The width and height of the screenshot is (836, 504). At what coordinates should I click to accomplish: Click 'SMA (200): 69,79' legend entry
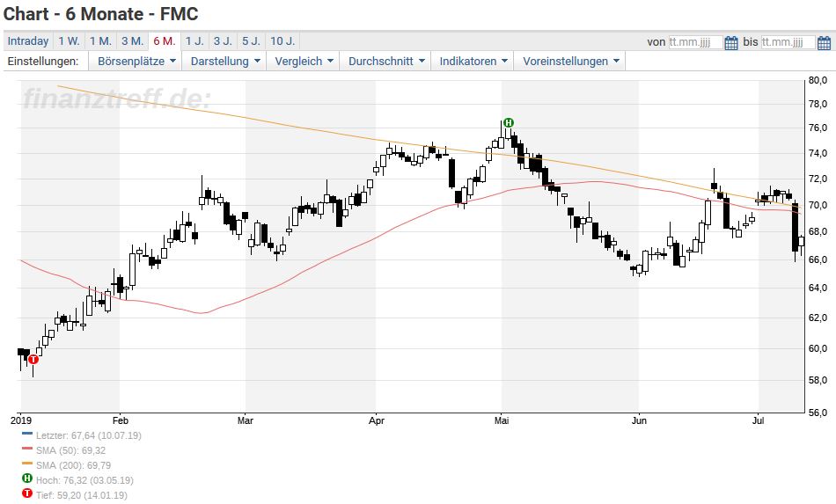73,465
